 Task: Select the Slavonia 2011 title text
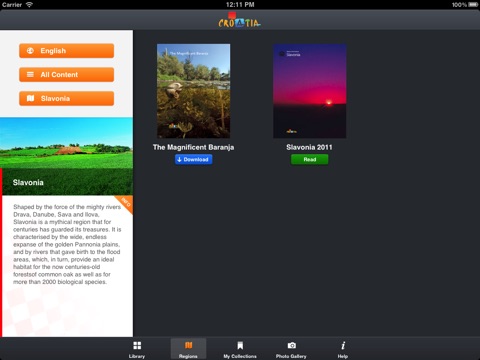click(x=309, y=147)
